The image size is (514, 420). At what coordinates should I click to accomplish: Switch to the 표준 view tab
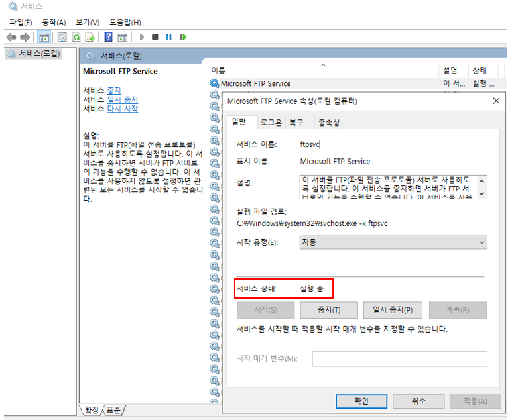[x=113, y=410]
